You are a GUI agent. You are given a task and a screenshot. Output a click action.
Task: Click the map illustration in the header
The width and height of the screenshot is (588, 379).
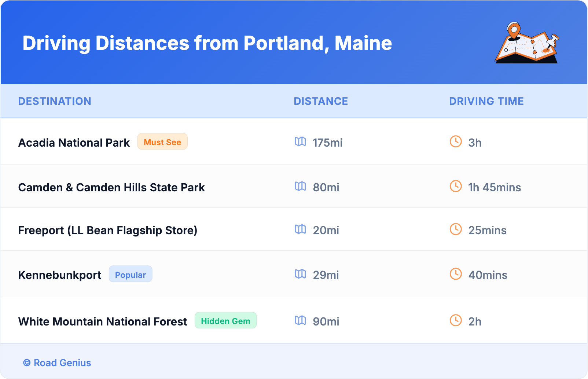coord(527,43)
